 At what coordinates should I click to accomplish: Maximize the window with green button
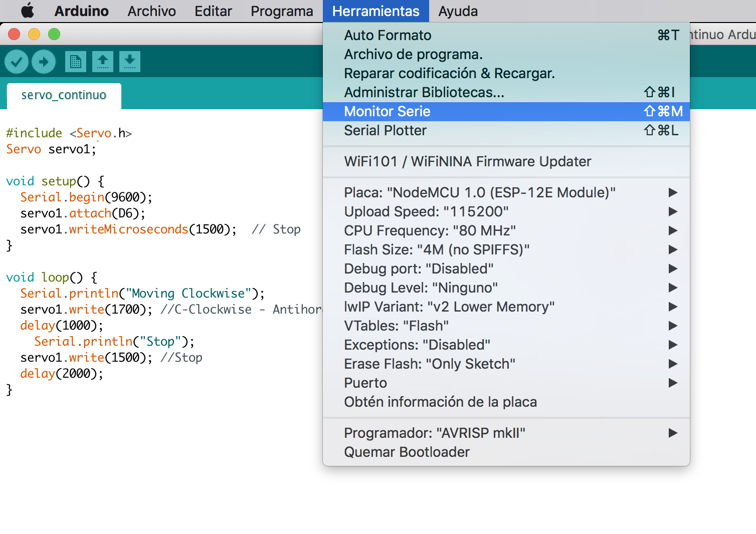click(54, 34)
